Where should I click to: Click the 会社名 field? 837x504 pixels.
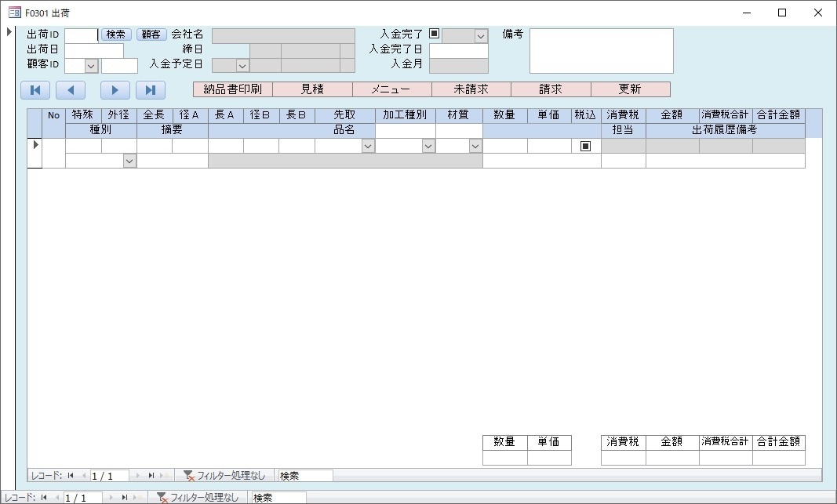(283, 36)
